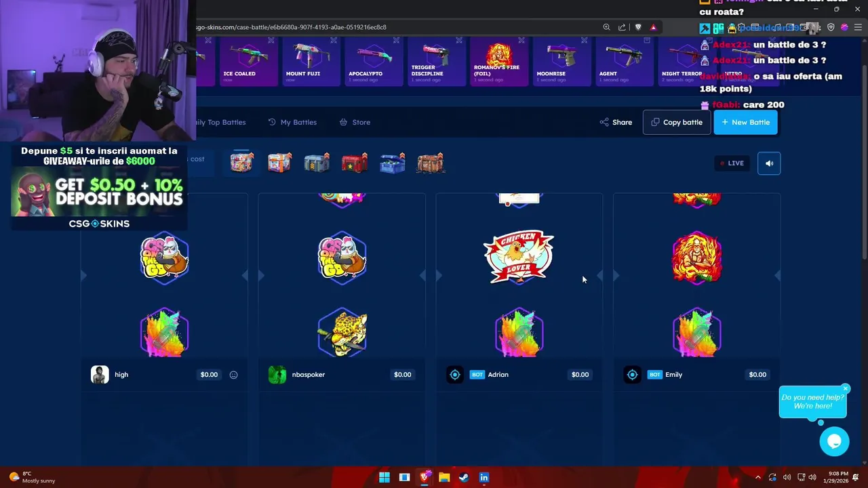The image size is (868, 488).
Task: Click the rainbow sticker above bot Emily
Action: pos(696,333)
